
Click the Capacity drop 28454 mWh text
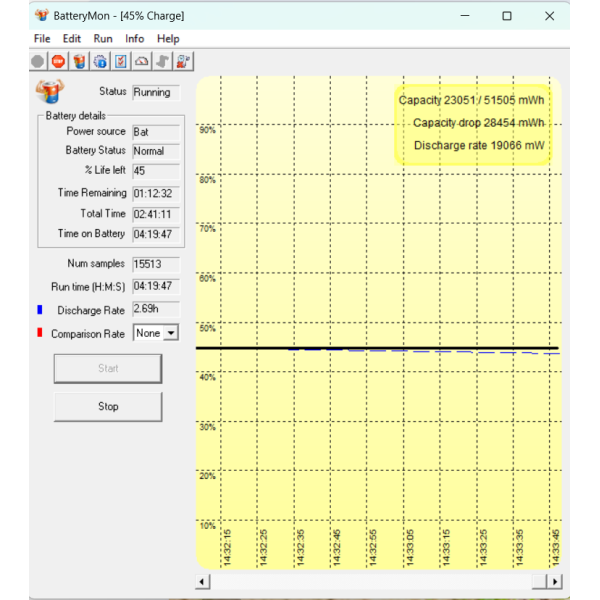(x=478, y=123)
